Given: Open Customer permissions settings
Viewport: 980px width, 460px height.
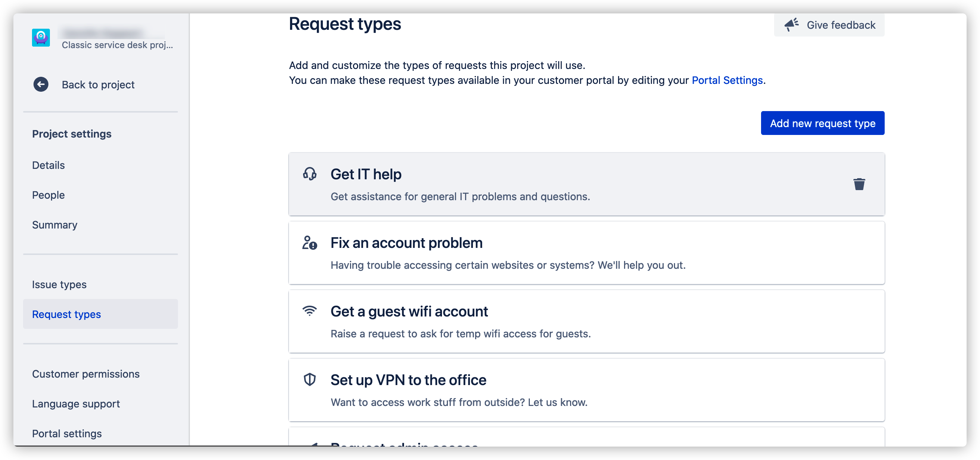Looking at the screenshot, I should (x=86, y=374).
